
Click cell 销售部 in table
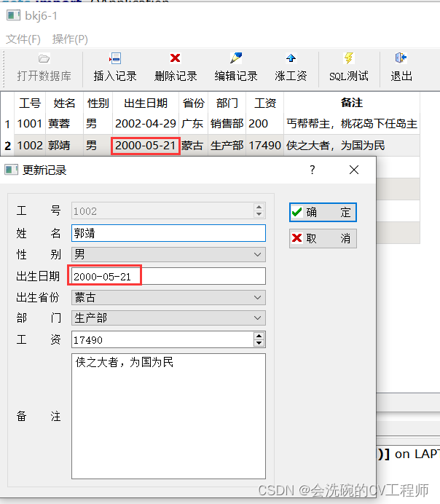(227, 124)
